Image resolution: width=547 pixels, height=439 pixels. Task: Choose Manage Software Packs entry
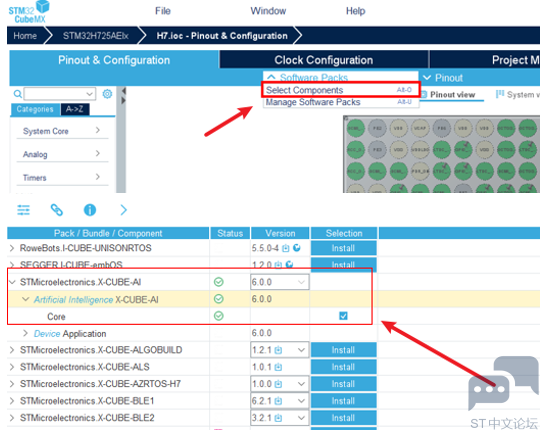pos(340,102)
